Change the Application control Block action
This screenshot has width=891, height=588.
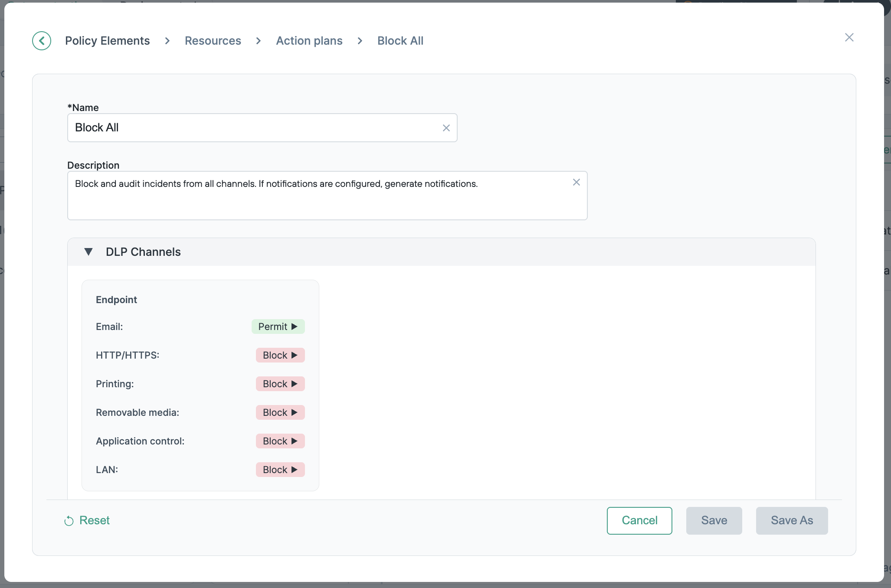click(280, 441)
